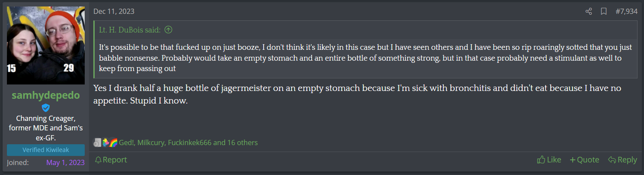Bookmark this post with the bookmark icon
This screenshot has height=175, width=644.
pos(604,12)
